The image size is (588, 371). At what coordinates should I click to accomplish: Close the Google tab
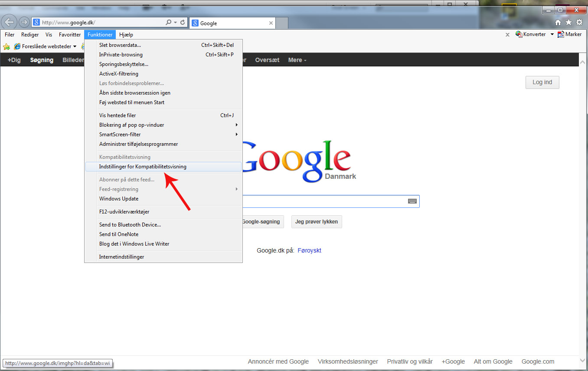[x=271, y=23]
